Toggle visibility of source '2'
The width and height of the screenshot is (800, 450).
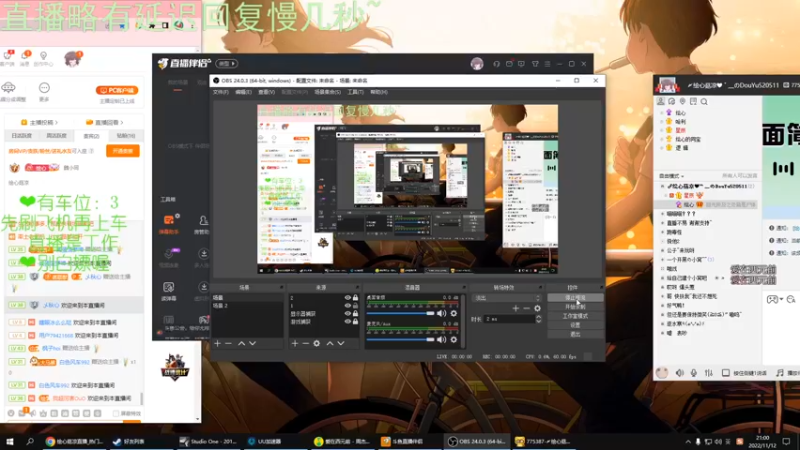coord(347,297)
